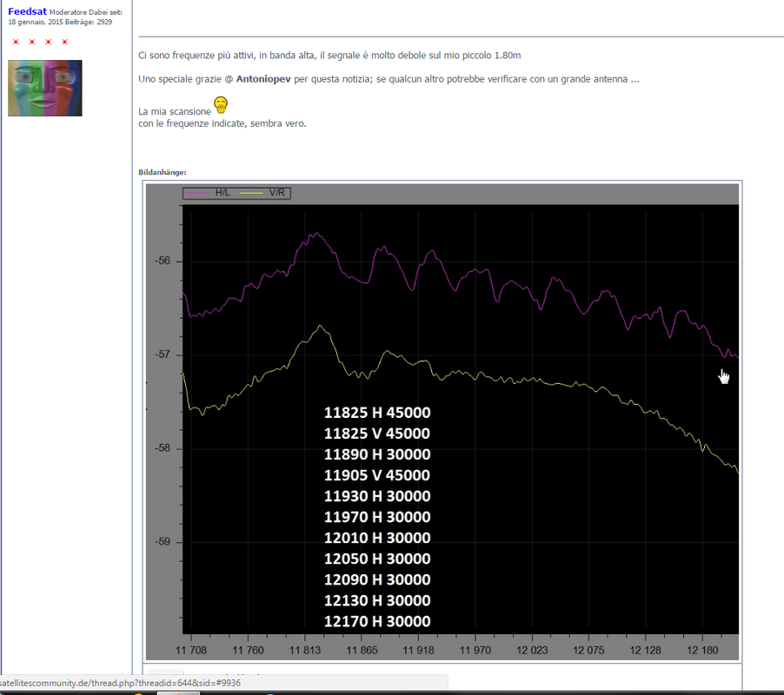Image resolution: width=784 pixels, height=695 pixels.
Task: Click the status bar URL text
Action: [121, 683]
